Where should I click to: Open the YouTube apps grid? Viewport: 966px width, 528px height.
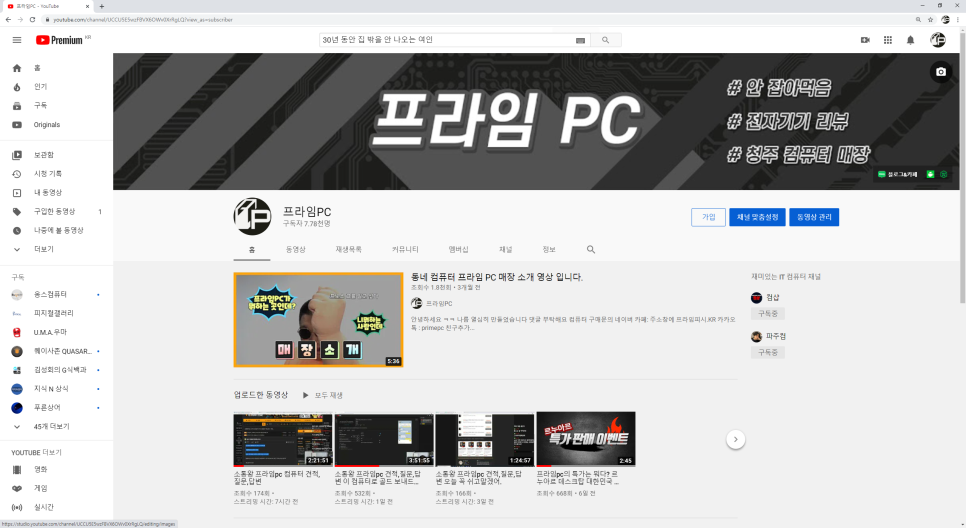(x=888, y=40)
